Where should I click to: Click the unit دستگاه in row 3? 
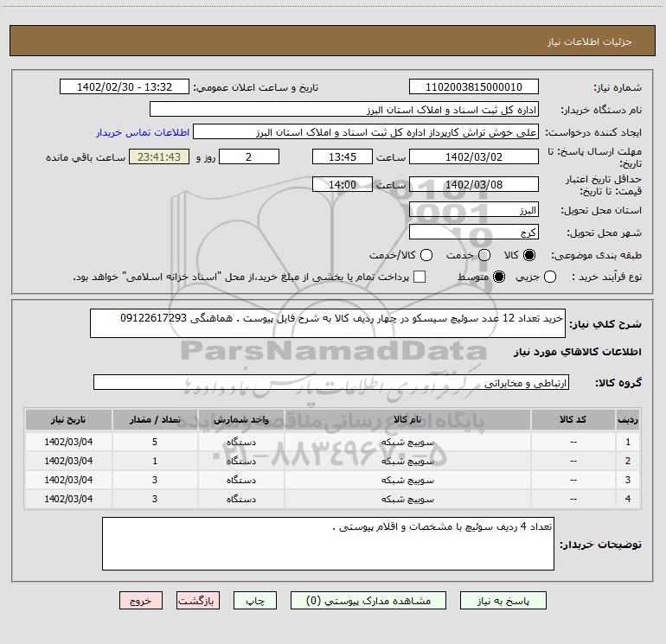tap(240, 480)
